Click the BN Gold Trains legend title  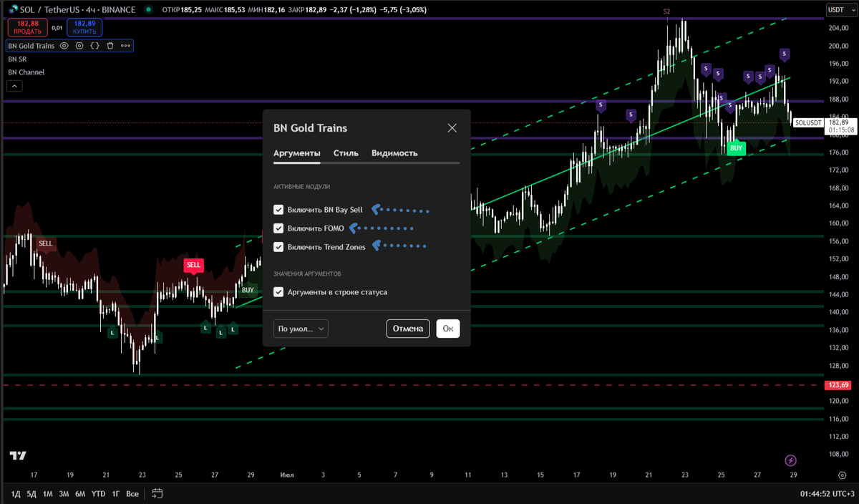(31, 46)
